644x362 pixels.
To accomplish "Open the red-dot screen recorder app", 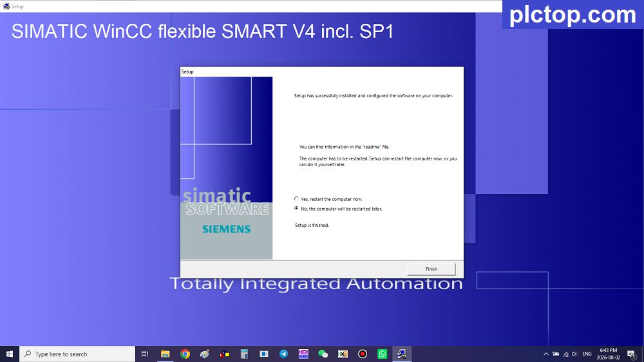I will pyautogui.click(x=362, y=354).
